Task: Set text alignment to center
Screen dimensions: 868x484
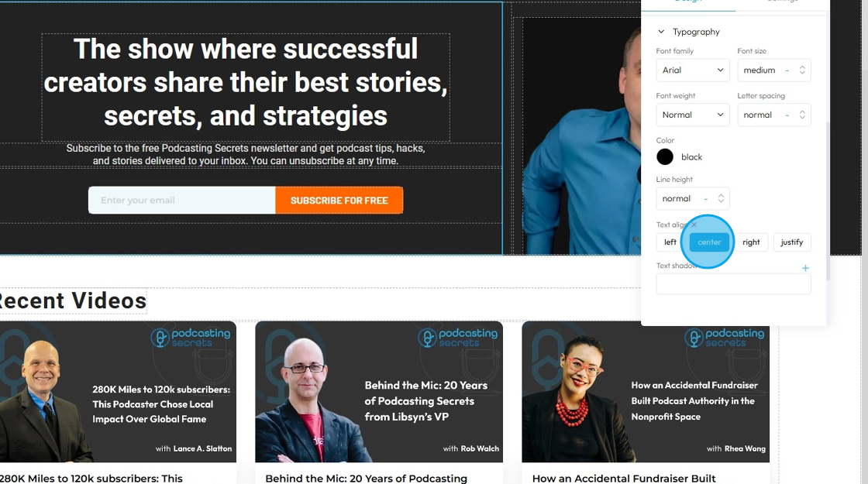Action: pos(709,242)
